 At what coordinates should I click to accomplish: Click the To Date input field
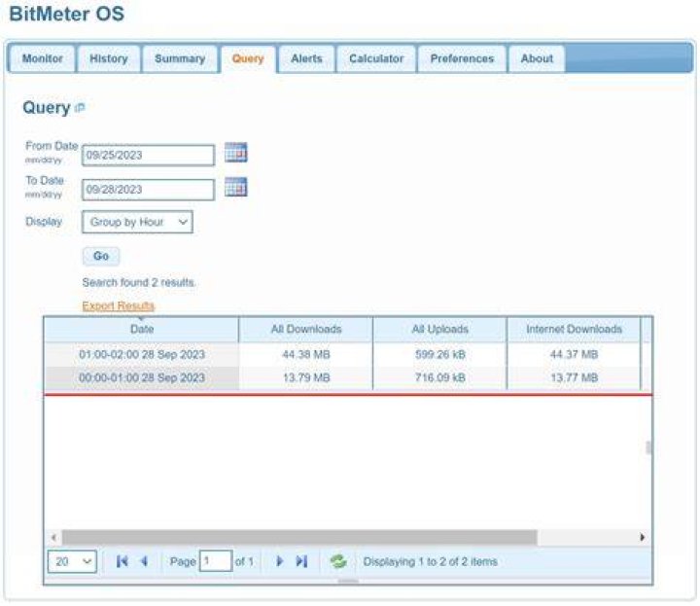click(x=148, y=190)
